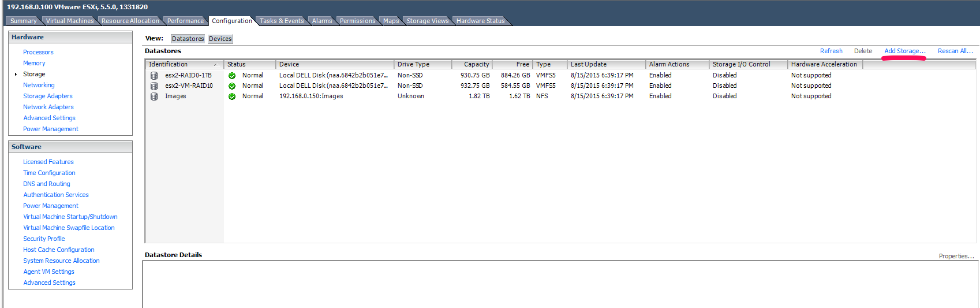Open Security Profile settings
980x308 pixels.
tap(44, 239)
